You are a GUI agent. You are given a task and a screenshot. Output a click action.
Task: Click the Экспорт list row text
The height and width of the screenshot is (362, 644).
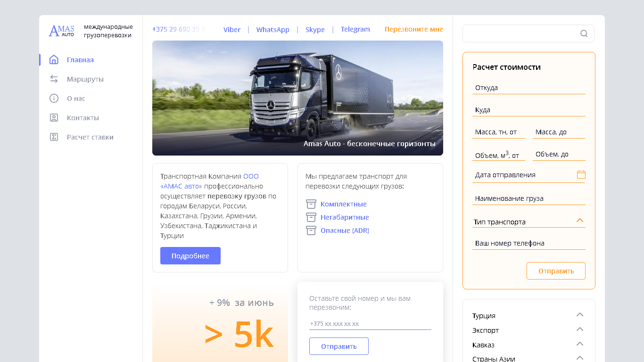tap(486, 330)
